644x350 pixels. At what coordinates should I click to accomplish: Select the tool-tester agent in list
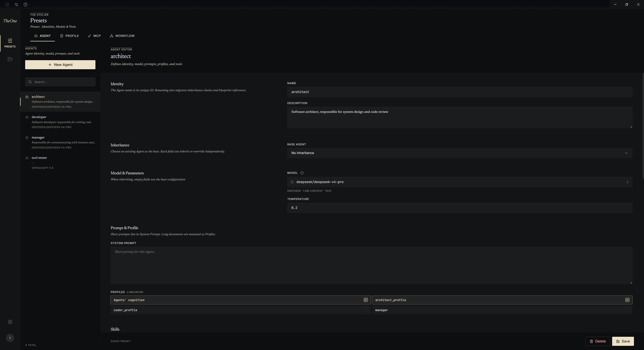coord(60,163)
